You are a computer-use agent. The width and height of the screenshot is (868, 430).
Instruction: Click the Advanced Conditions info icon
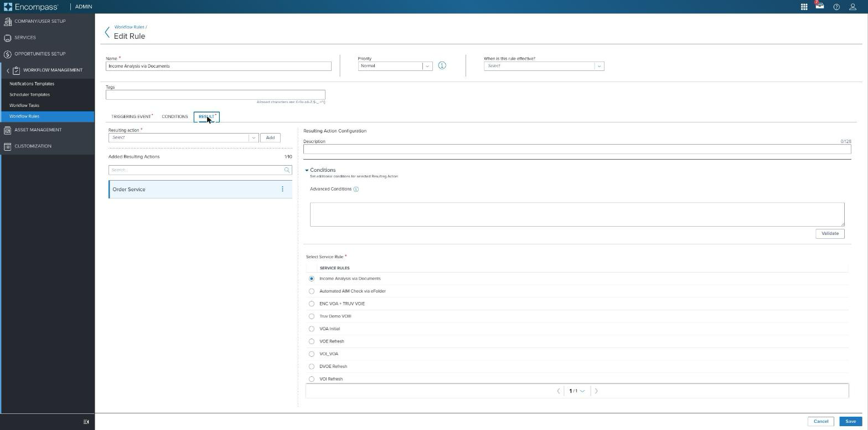point(356,189)
